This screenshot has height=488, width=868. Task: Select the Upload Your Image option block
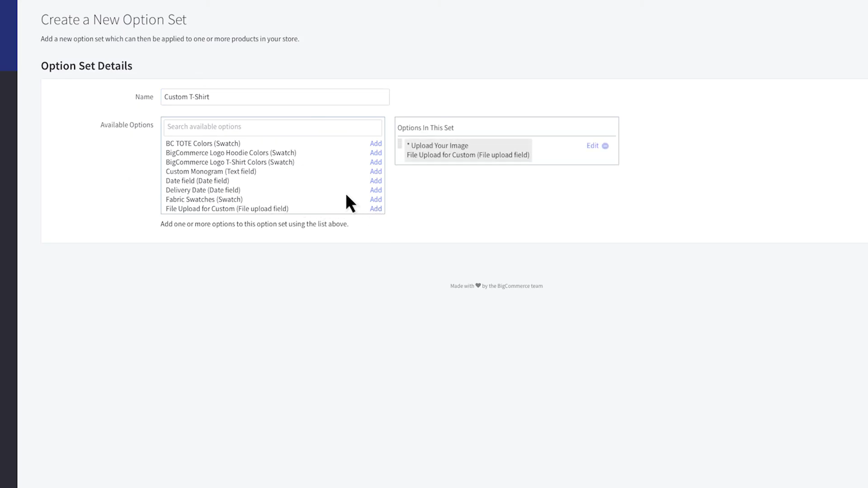[x=467, y=150]
